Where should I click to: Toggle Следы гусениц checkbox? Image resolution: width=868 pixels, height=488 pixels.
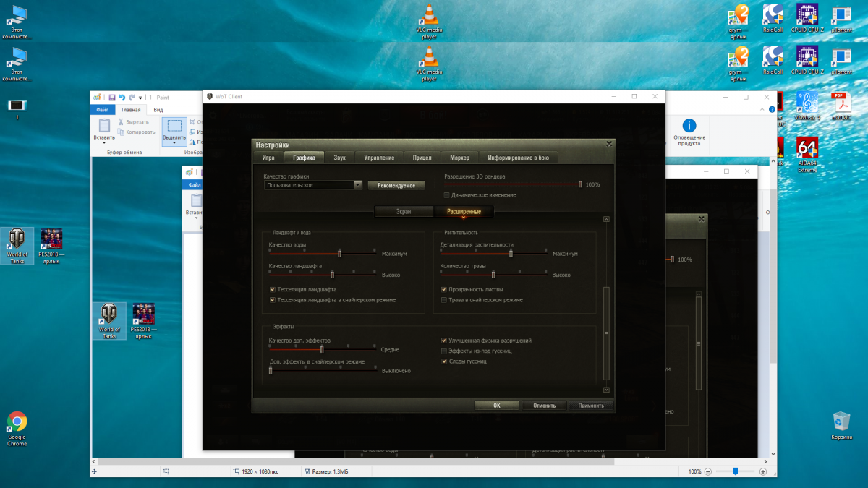(x=443, y=361)
